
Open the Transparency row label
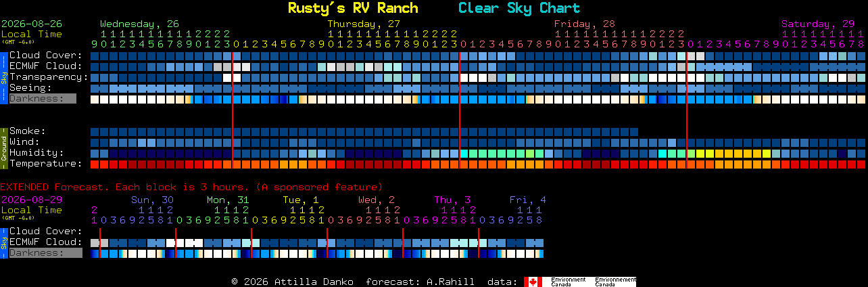[x=49, y=77]
